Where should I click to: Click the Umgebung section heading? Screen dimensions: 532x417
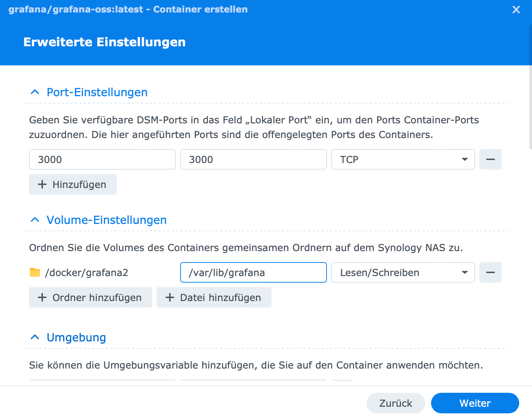(76, 337)
